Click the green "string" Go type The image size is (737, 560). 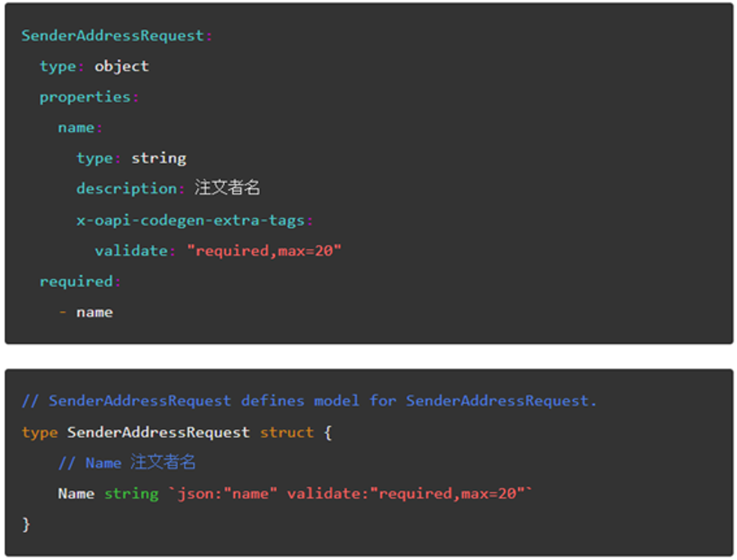tap(132, 494)
